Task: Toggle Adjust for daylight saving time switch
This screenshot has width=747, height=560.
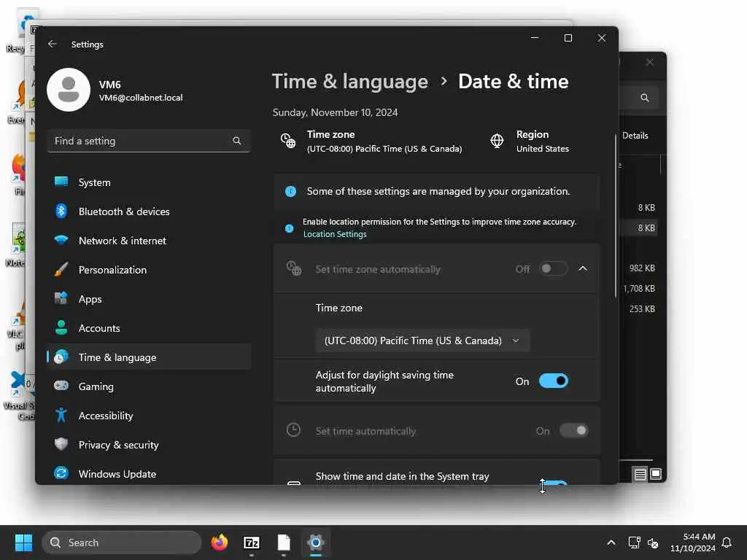Action: pyautogui.click(x=554, y=381)
